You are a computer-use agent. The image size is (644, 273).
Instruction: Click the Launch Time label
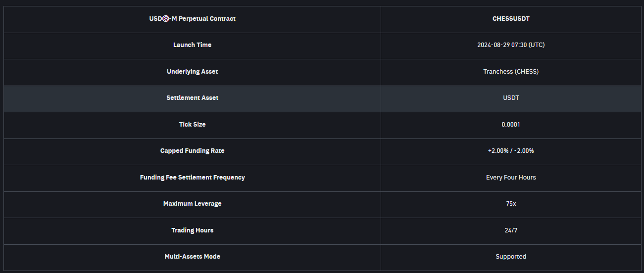click(x=192, y=45)
